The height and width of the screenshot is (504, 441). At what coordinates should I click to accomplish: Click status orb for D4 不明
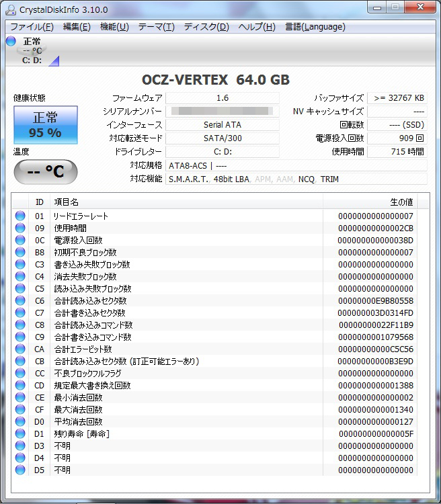pos(20,458)
